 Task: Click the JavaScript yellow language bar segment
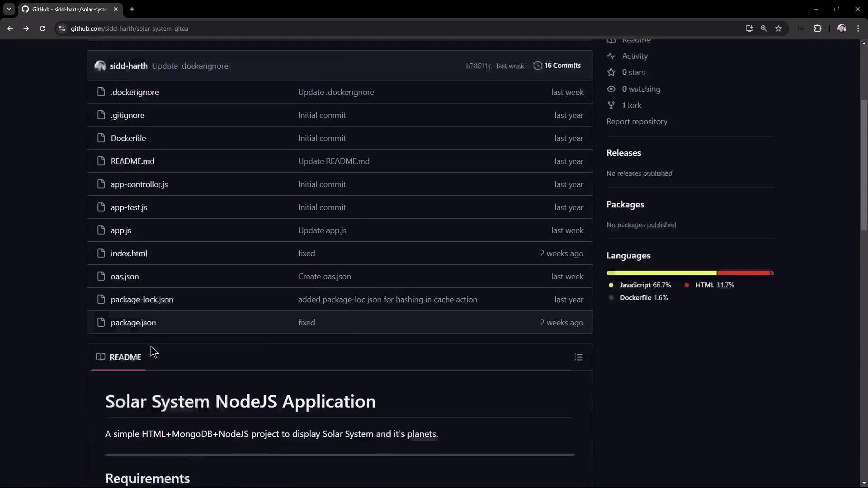661,273
